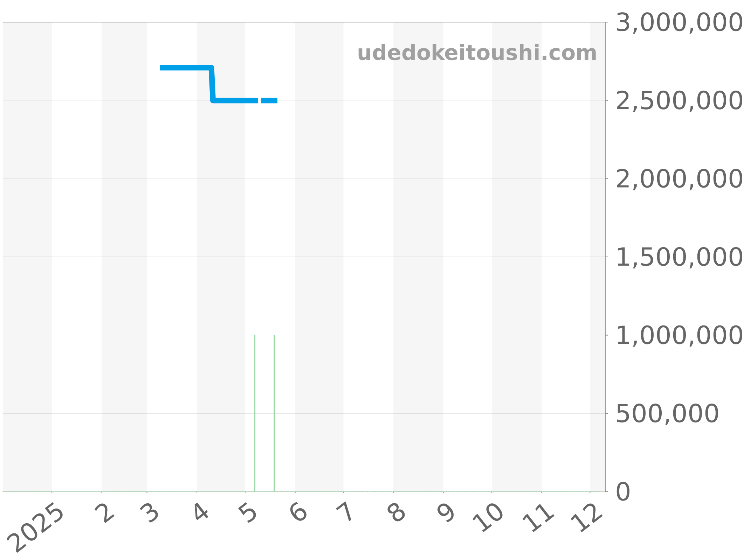Select the 2,500,000 price axis label

coord(679,101)
